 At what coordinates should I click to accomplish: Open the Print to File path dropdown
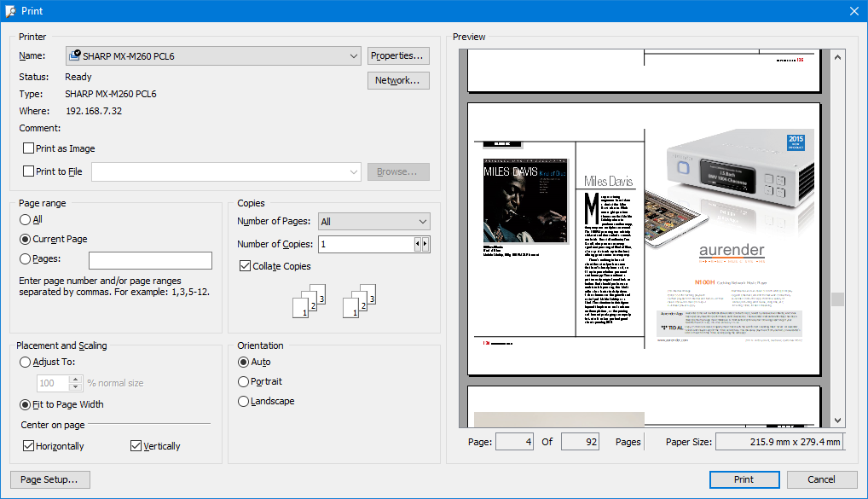354,171
